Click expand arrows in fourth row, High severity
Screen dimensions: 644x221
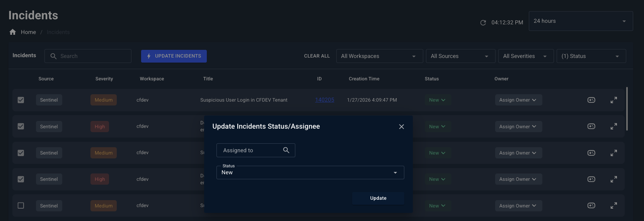pos(613,179)
